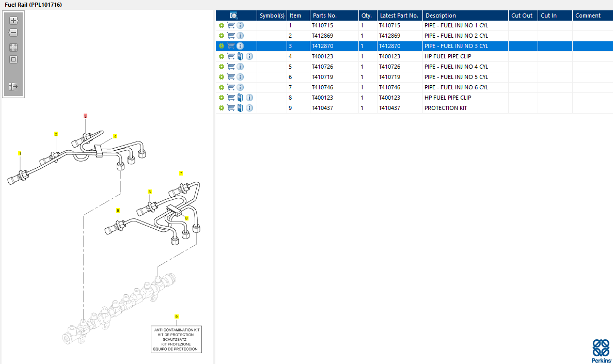Open info icon for item 4 clip
The height and width of the screenshot is (364, 613).
pyautogui.click(x=249, y=56)
